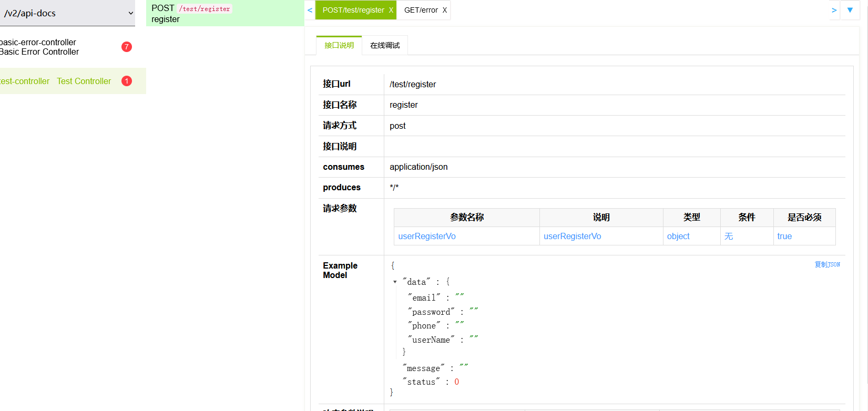The image size is (868, 411).
Task: Click the POST/test/register tab label
Action: (x=353, y=10)
